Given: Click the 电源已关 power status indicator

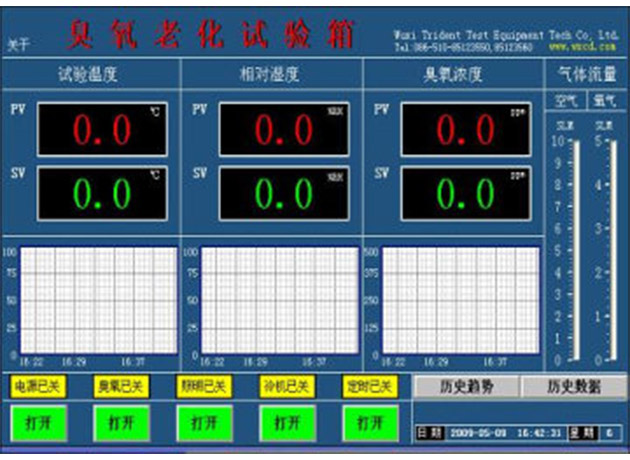Looking at the screenshot, I should pyautogui.click(x=37, y=386).
